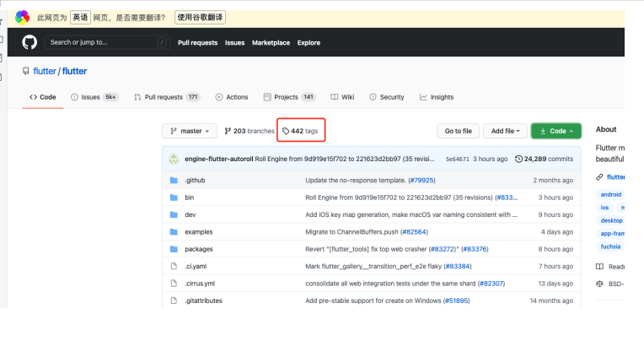Open the Issues tab
The image size is (644, 341).
pyautogui.click(x=94, y=97)
